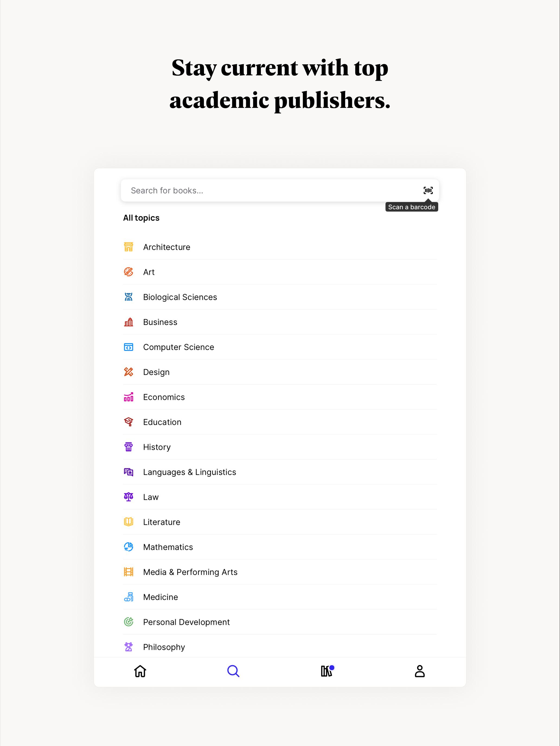Select Languages & Linguistics topic

189,472
